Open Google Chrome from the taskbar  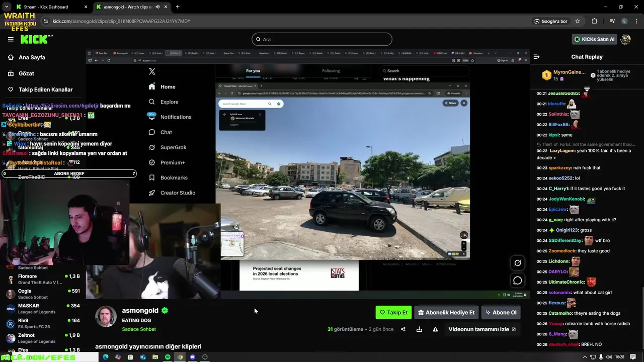pos(180,357)
